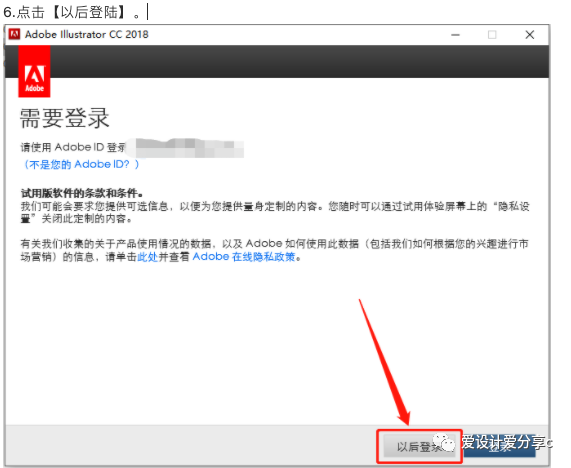Minimize the Adobe Illustrator CC 2018 window
Viewport: 571px width, 468px height.
[x=455, y=35]
